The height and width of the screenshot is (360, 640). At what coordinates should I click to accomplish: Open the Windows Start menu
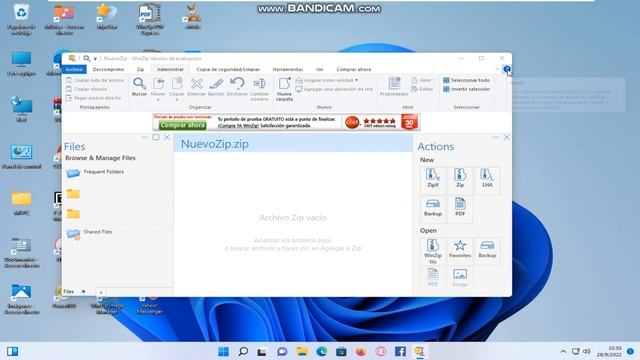(223, 351)
